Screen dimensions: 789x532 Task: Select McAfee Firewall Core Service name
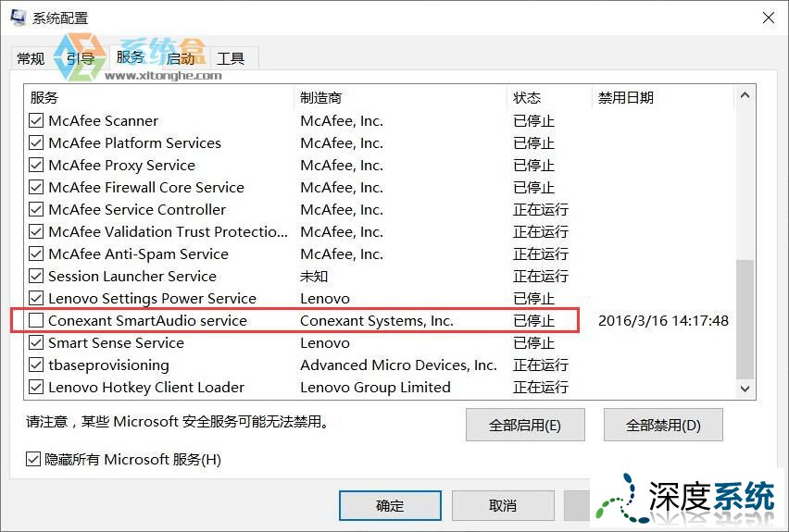click(x=146, y=188)
